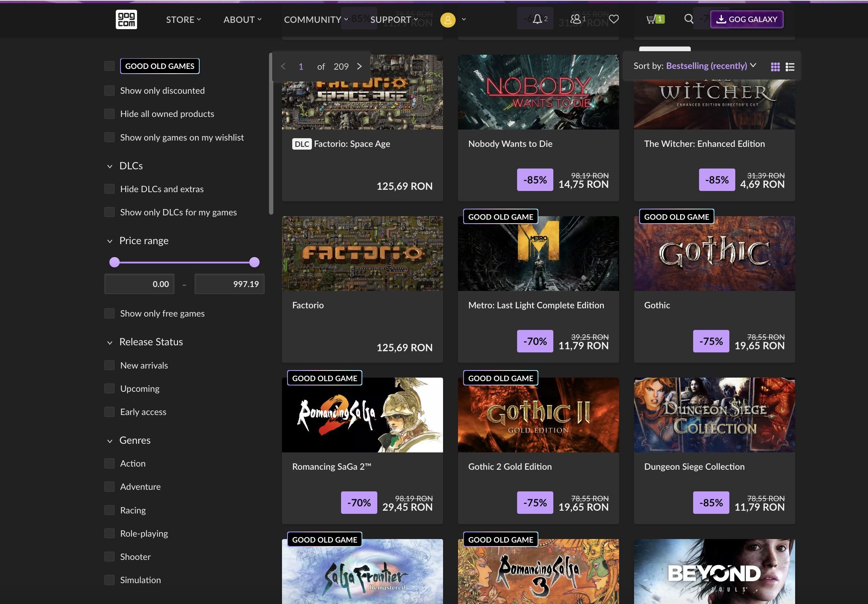
Task: Open Dungeon Siege Collection title
Action: pos(694,467)
